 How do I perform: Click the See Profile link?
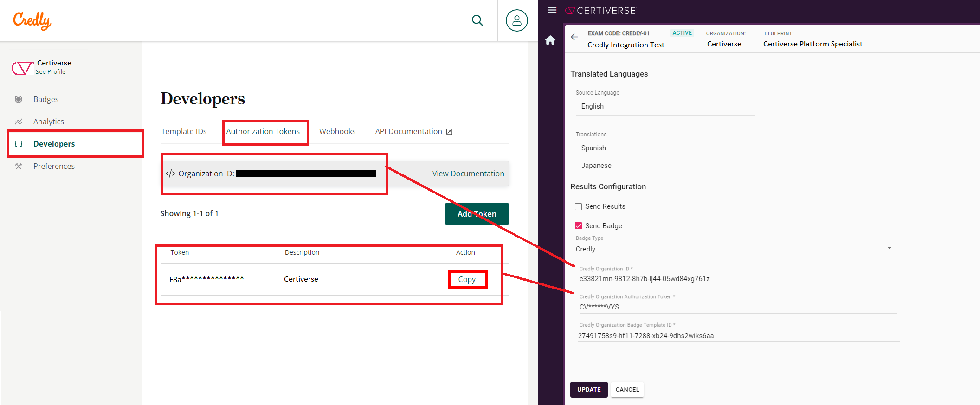click(51, 72)
